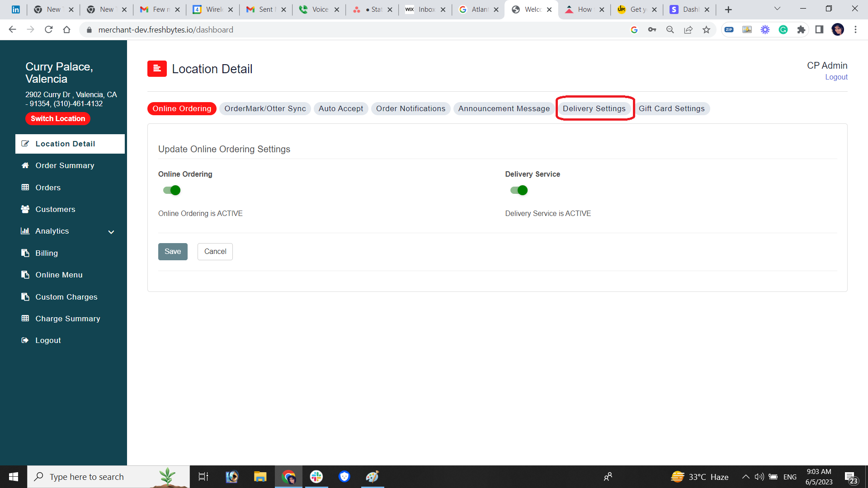The height and width of the screenshot is (488, 868).
Task: Open the Delivery Settings tab
Action: tap(594, 108)
